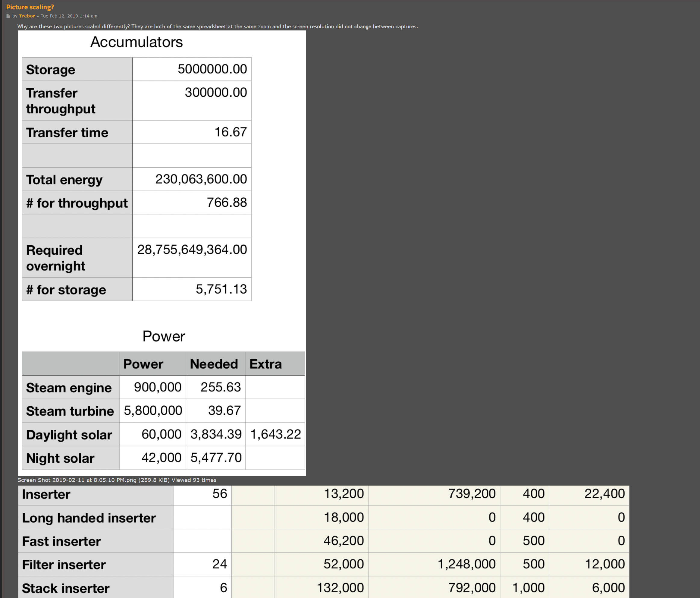700x598 pixels.
Task: Click the 'Extra' column header
Action: [265, 364]
